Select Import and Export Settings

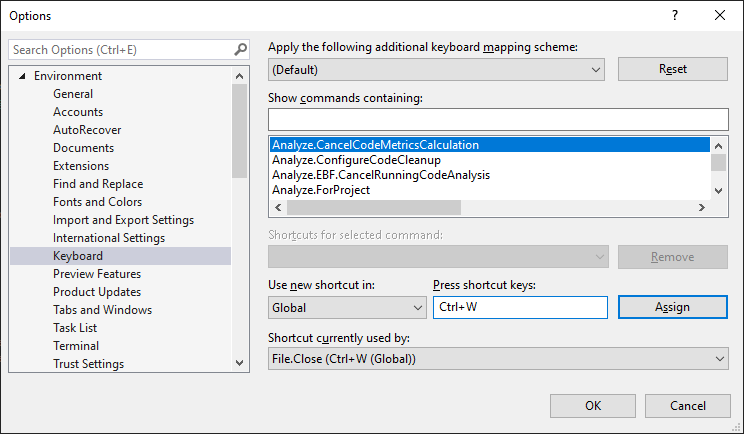(x=123, y=220)
